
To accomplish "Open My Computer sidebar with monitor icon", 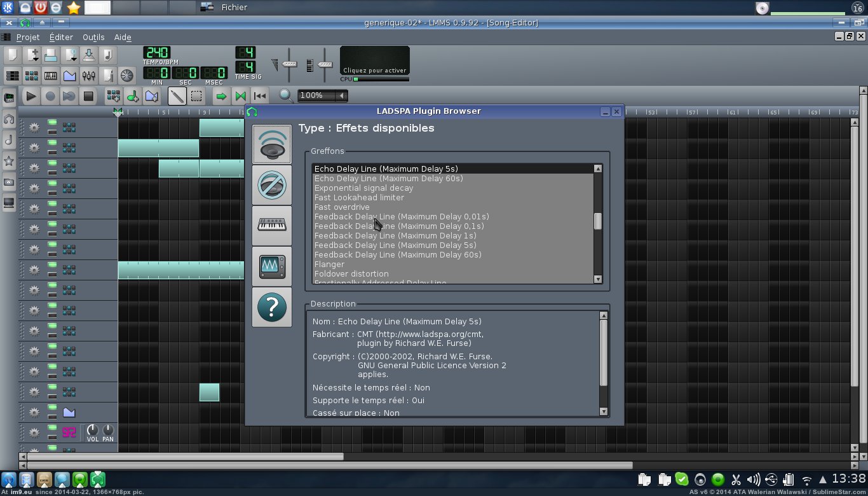I will tap(9, 203).
